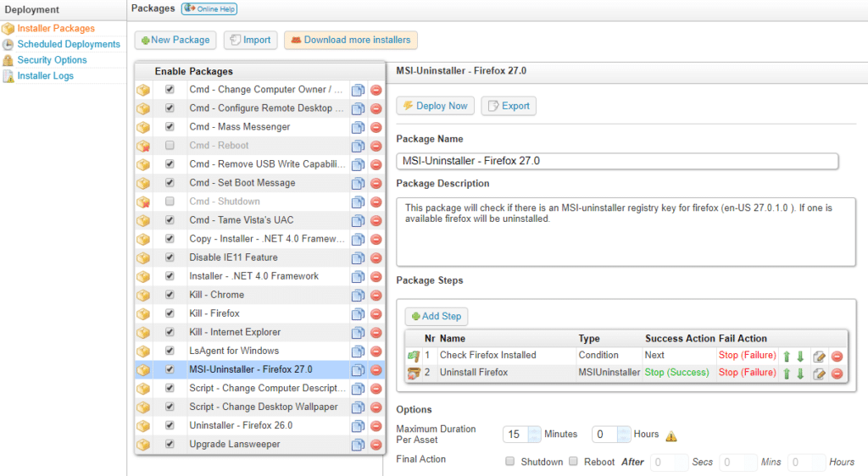Move Check Firefox Installed step up
The height and width of the screenshot is (476, 868).
point(787,357)
